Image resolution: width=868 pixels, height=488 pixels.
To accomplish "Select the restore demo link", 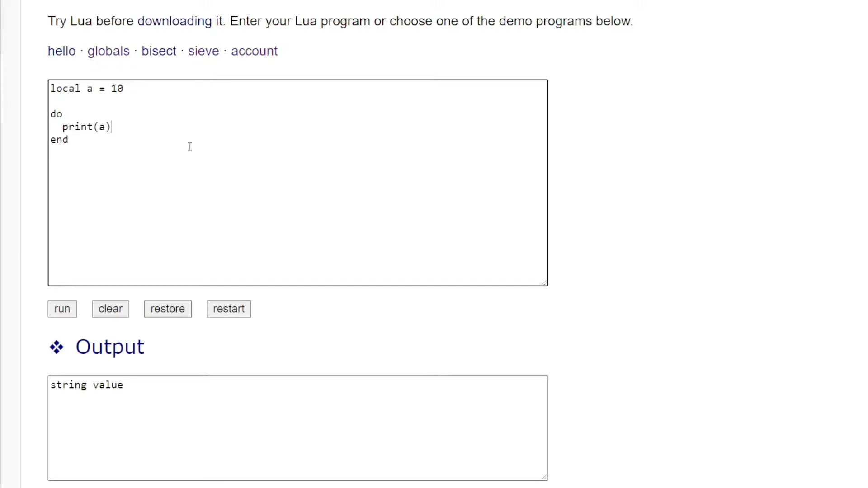I will 168,308.
